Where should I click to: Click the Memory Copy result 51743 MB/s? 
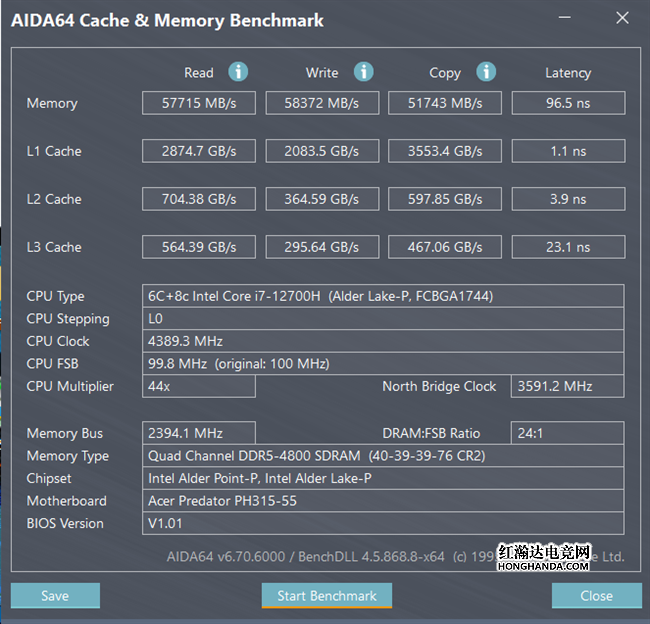tap(444, 103)
